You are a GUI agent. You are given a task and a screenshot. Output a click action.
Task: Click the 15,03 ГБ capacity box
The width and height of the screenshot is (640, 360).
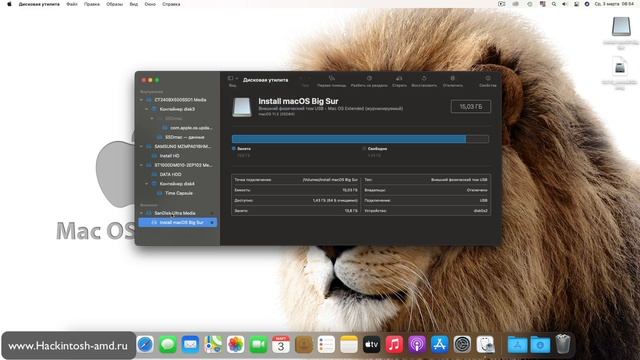471,107
